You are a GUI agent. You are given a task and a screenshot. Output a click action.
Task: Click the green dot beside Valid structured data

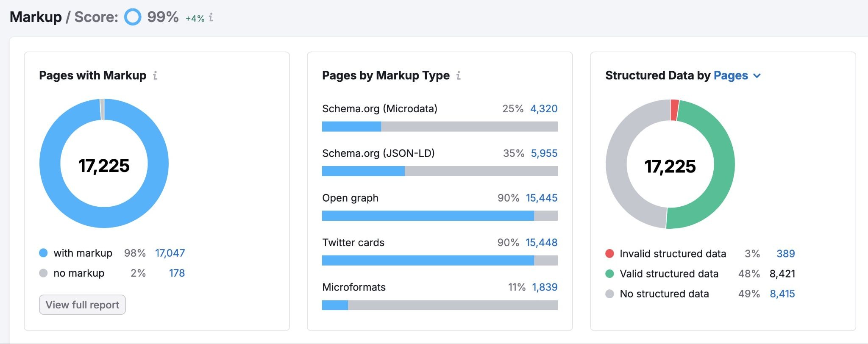609,273
